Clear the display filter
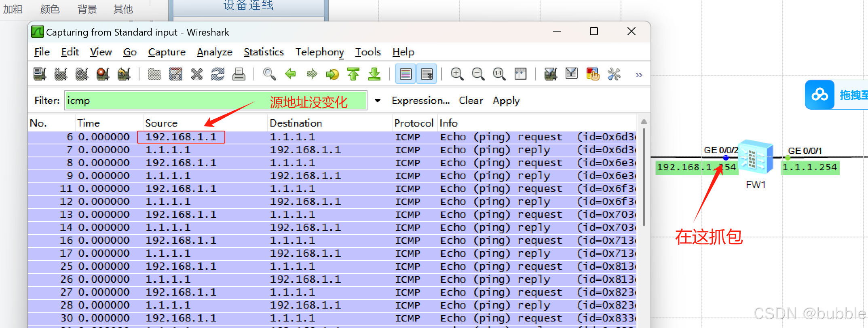 pos(471,101)
